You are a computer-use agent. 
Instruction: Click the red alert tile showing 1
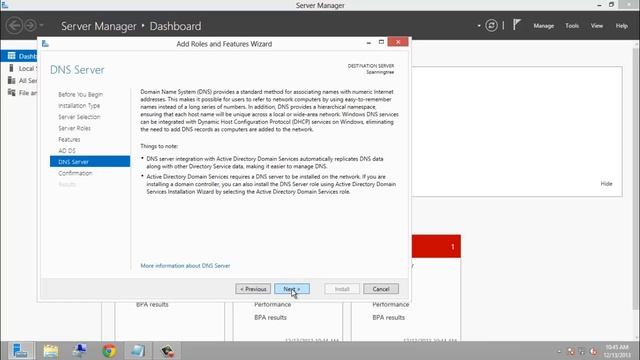[436, 246]
